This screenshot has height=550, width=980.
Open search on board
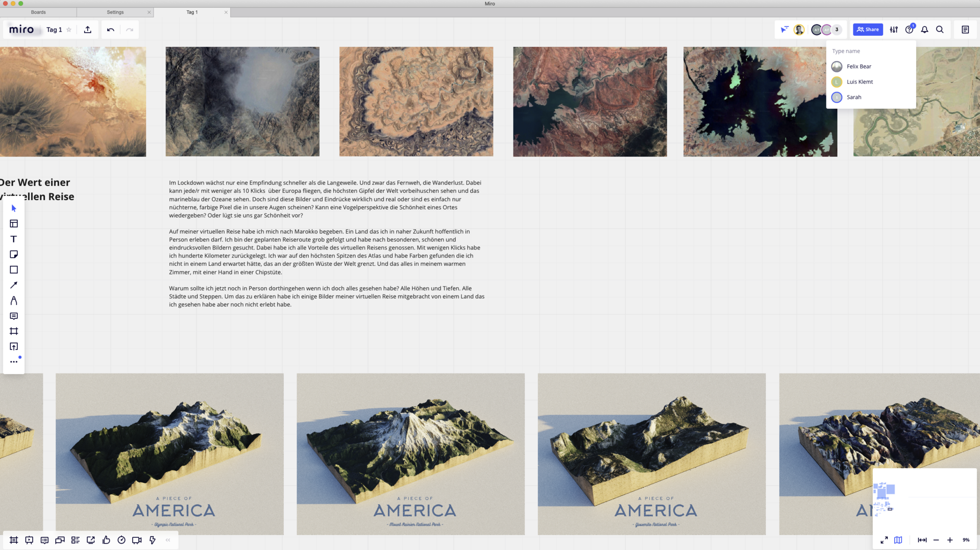pyautogui.click(x=940, y=30)
